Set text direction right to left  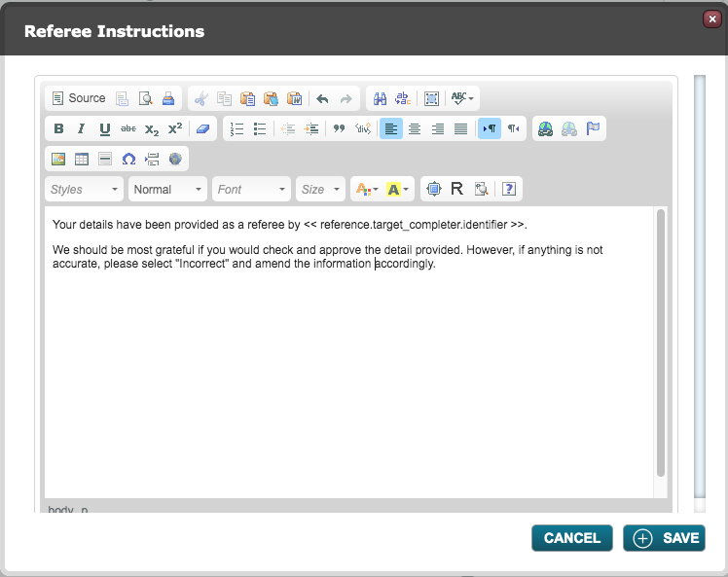click(513, 128)
